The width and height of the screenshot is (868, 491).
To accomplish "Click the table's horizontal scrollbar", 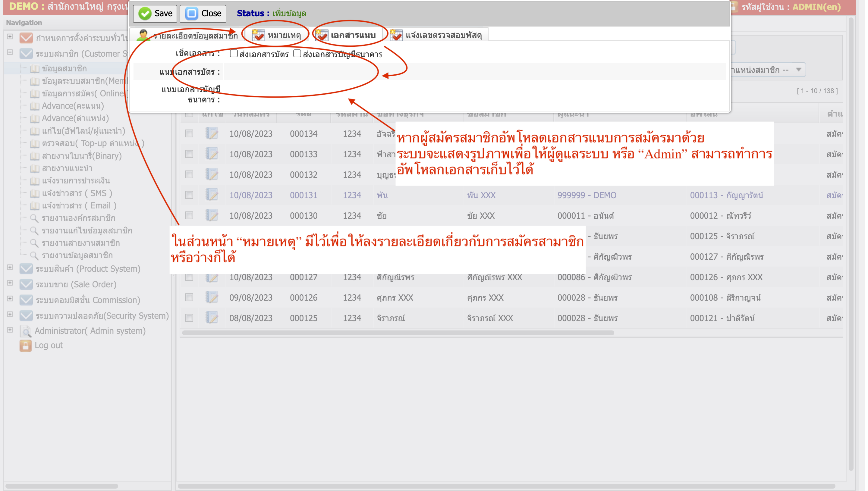I will (398, 333).
